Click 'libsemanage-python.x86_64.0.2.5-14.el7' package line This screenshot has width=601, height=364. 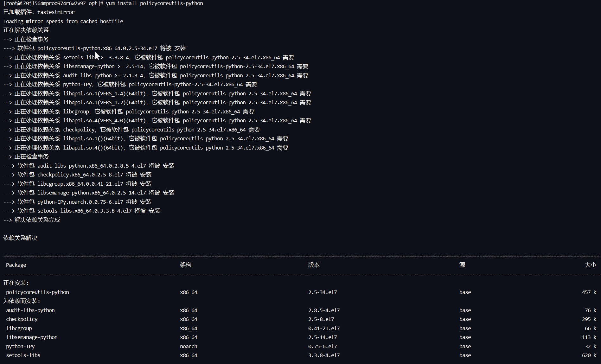(92, 193)
